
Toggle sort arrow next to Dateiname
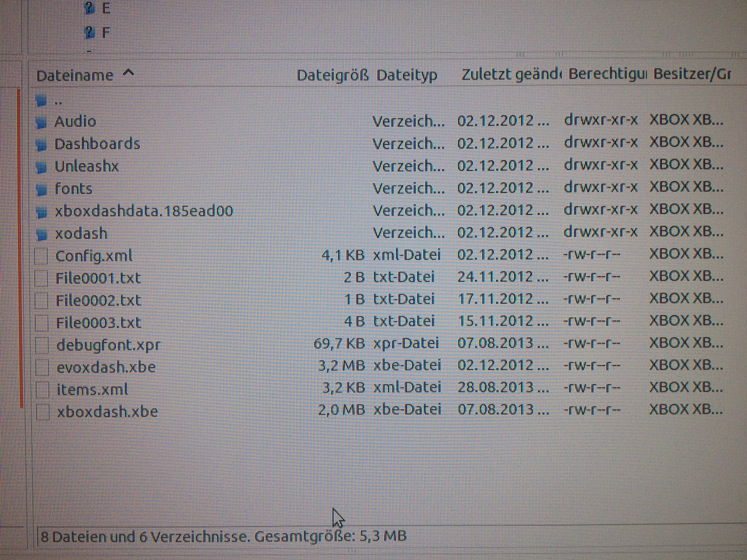click(x=128, y=73)
